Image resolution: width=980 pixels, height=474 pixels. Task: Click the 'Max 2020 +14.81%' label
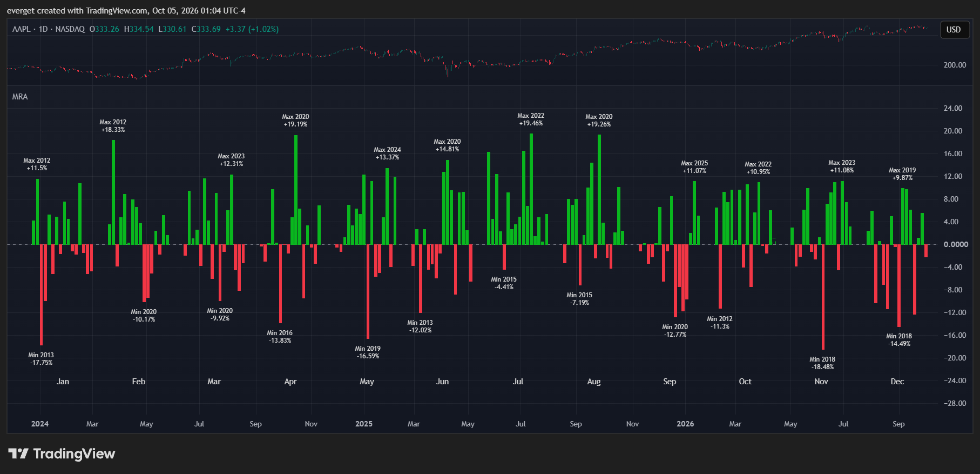(447, 145)
